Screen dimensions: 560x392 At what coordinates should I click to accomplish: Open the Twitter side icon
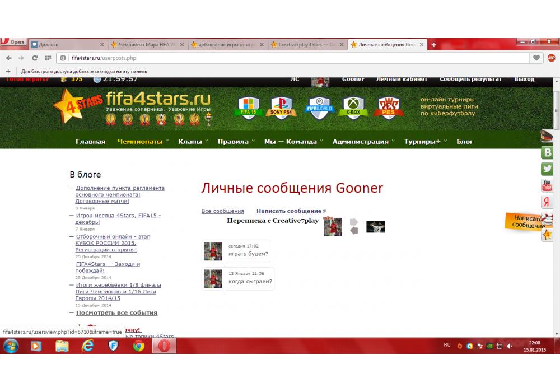click(x=547, y=169)
